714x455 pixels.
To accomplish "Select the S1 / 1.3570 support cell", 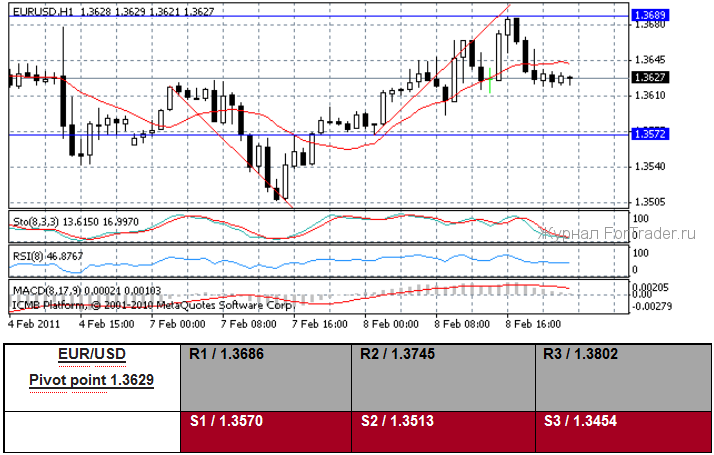I will pos(228,422).
